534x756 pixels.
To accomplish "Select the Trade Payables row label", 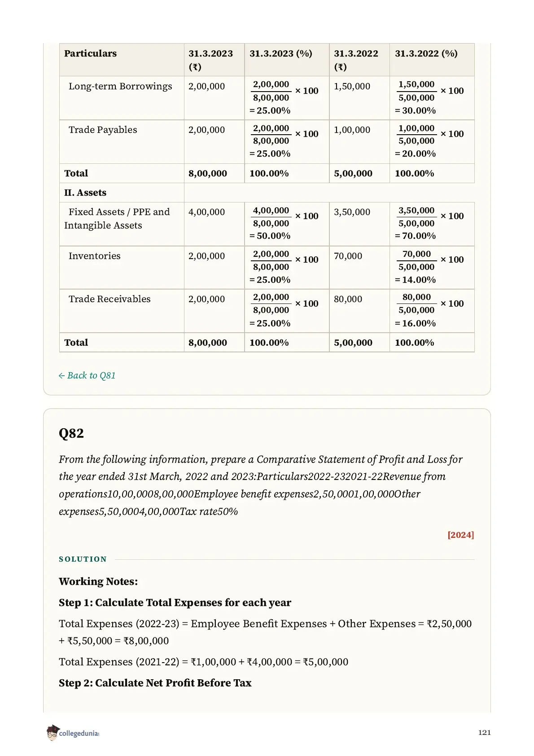I will click(103, 130).
